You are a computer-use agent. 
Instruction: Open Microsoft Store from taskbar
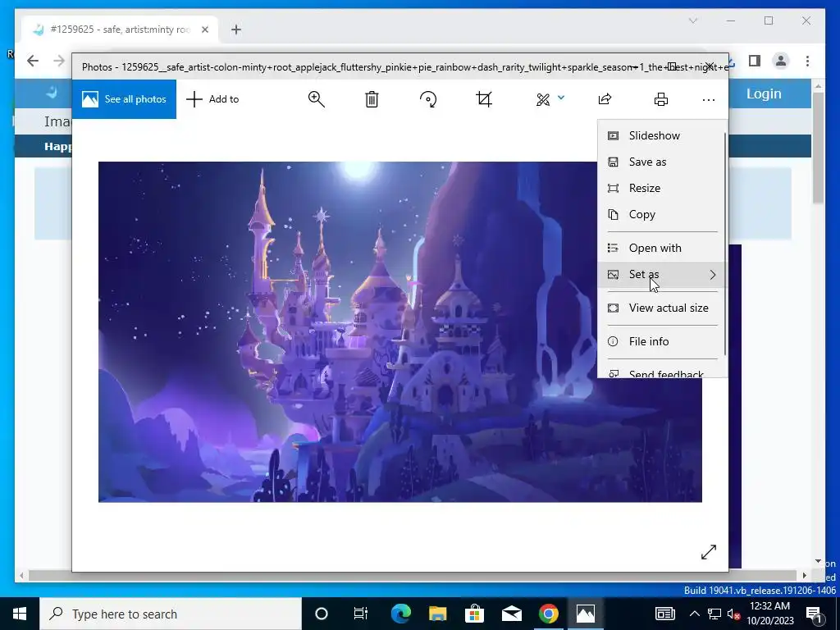click(x=474, y=614)
